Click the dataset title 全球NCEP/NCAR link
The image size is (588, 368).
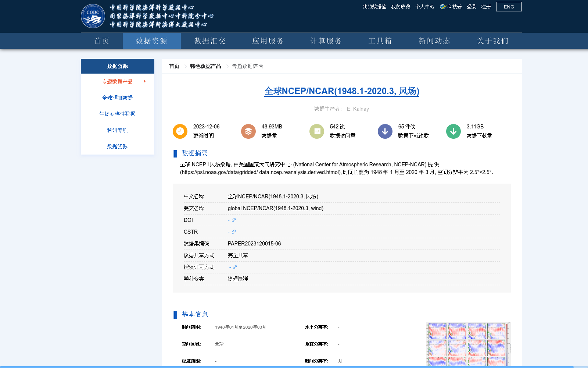point(342,91)
